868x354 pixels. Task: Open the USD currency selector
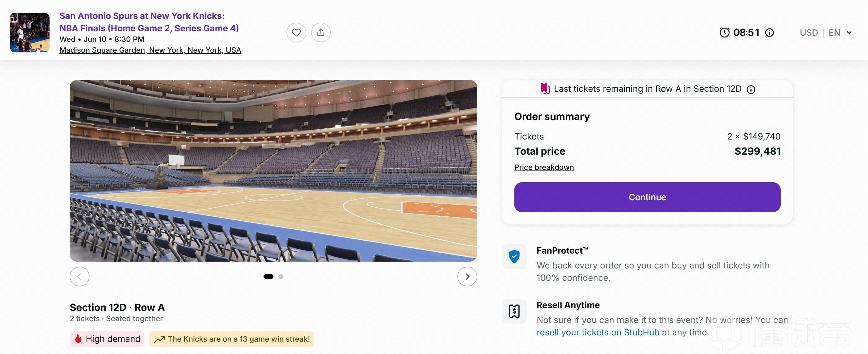pos(809,33)
